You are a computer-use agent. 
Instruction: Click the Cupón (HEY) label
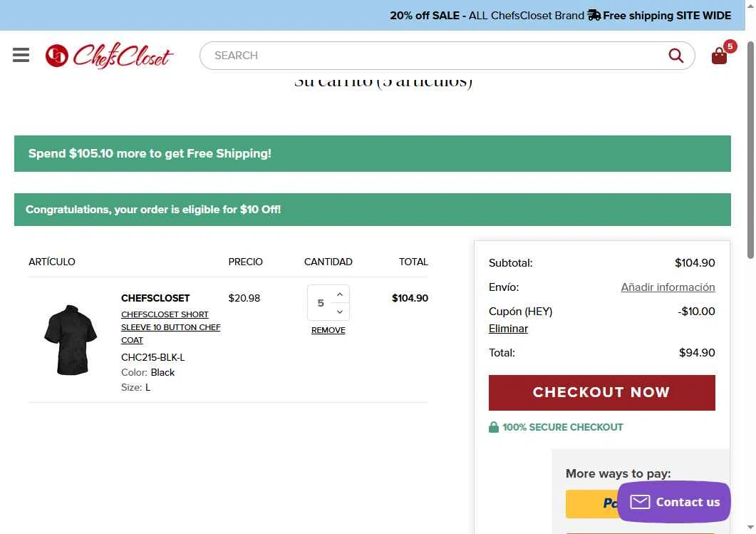coord(520,311)
